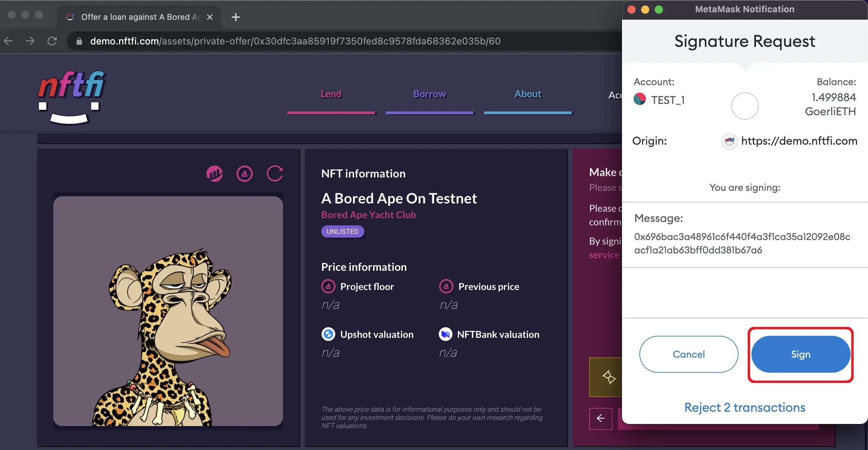Click the empty circular avatar in MetaMask

[745, 106]
